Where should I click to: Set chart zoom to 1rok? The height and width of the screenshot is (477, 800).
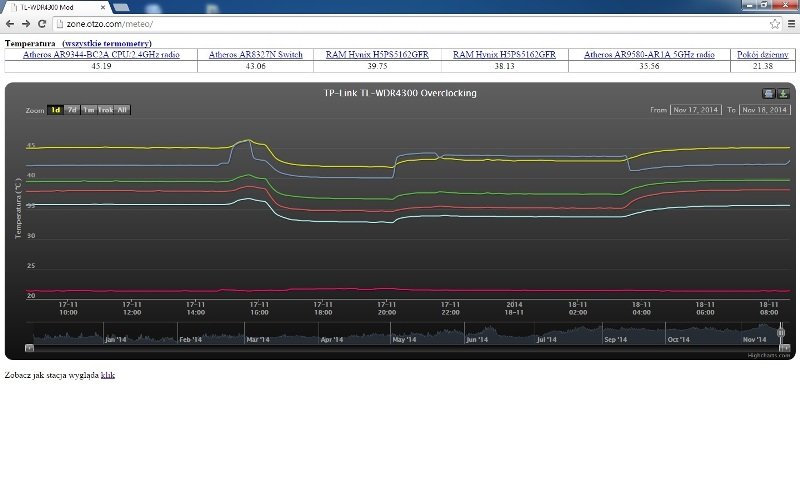coord(106,110)
